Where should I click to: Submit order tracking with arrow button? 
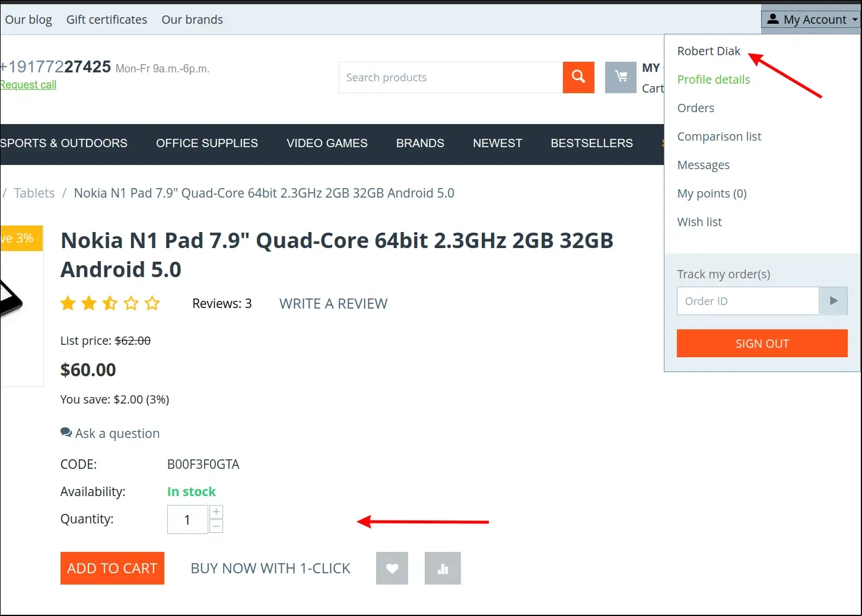click(x=833, y=301)
